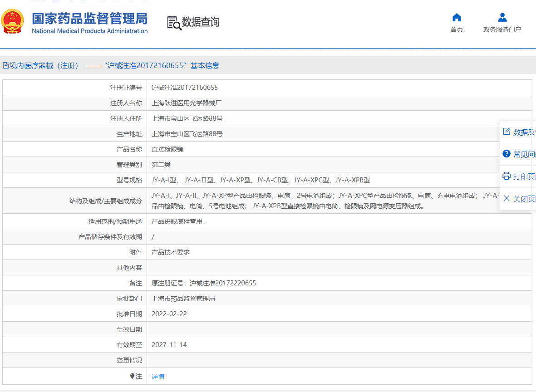
Task: Click the 结构及组成/主要组成成分 label
Action: coord(106,201)
